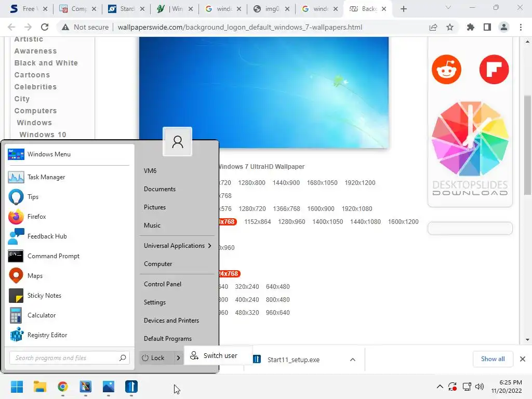Open the Tips app
This screenshot has height=399, width=532.
pyautogui.click(x=70, y=197)
